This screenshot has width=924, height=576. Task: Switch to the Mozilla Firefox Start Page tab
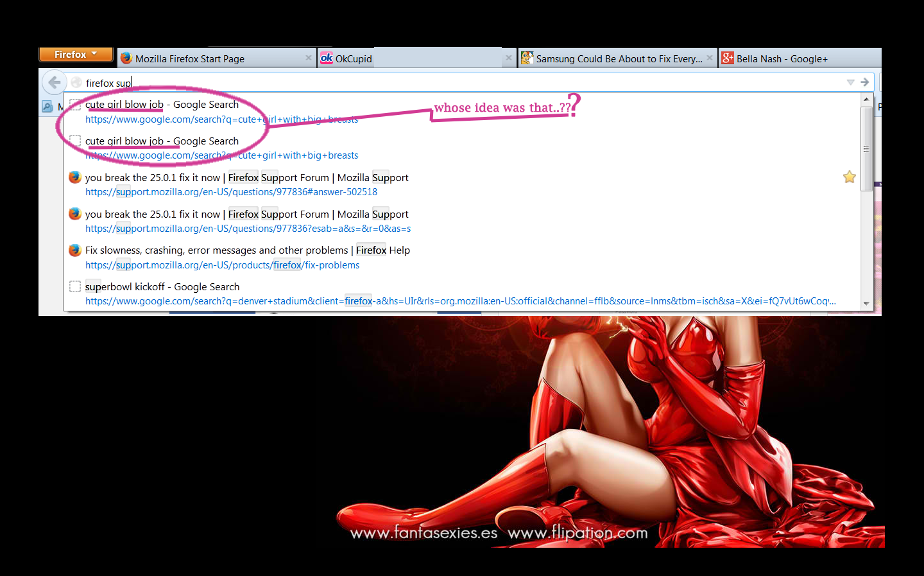(x=217, y=58)
